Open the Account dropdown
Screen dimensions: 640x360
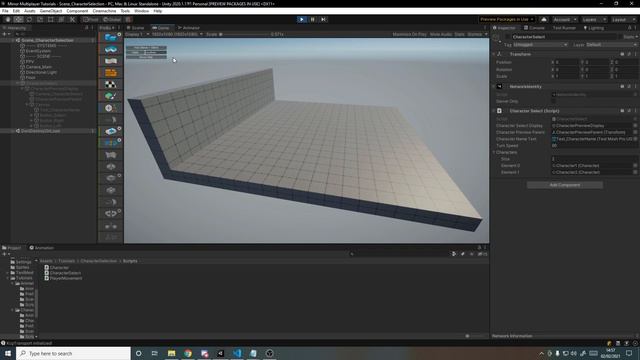(x=565, y=19)
